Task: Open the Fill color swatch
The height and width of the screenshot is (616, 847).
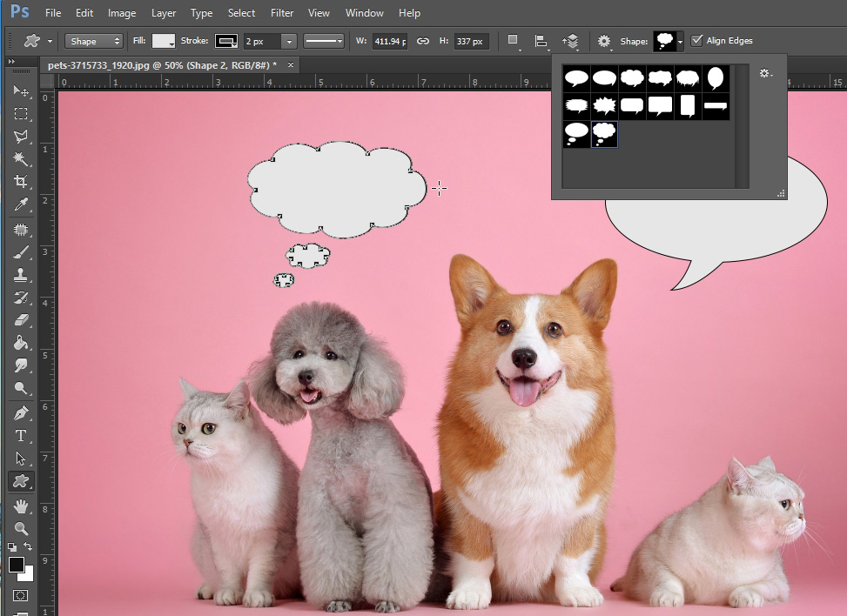Action: click(x=163, y=41)
